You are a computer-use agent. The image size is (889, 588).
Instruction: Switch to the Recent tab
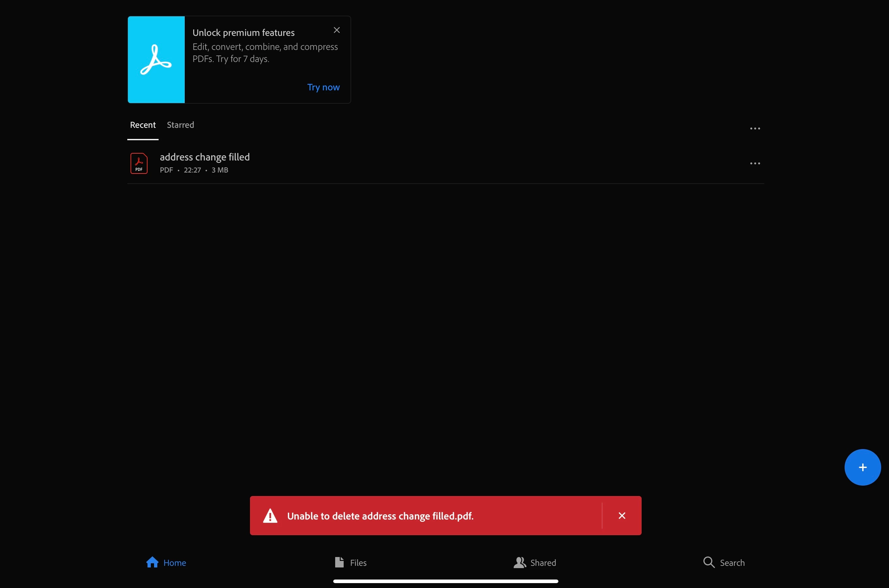point(143,125)
